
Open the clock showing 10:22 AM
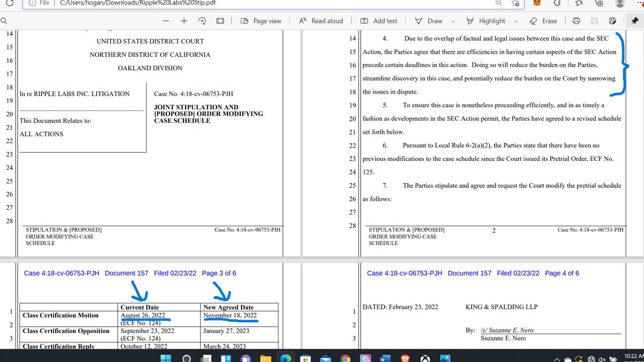coord(634,356)
